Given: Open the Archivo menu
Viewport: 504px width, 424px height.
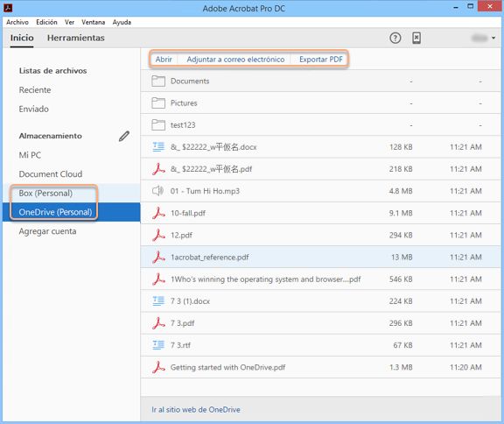Looking at the screenshot, I should coord(17,22).
